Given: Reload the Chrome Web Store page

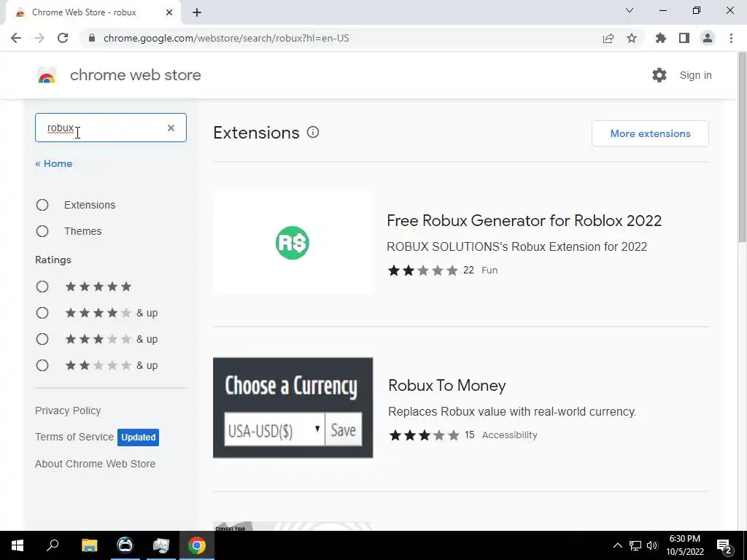Looking at the screenshot, I should (63, 38).
